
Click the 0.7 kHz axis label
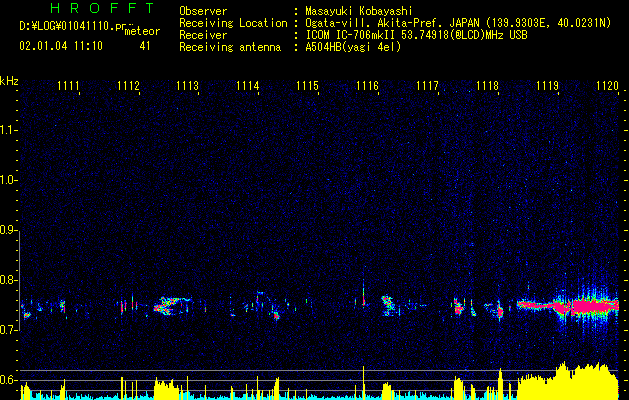[8, 330]
